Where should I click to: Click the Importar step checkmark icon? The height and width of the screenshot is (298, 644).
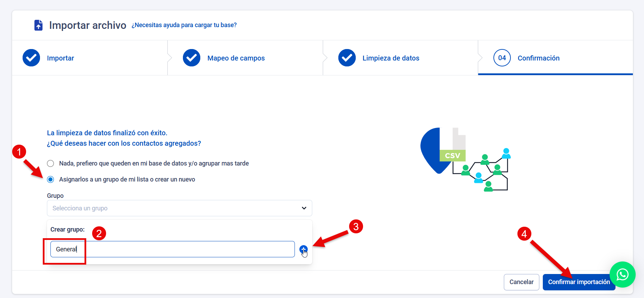coord(31,58)
